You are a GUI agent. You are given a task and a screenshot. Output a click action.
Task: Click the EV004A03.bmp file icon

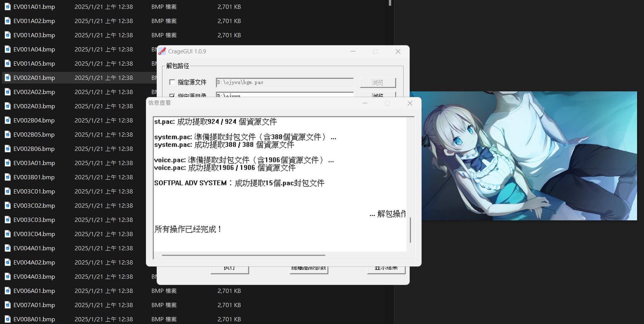click(x=7, y=277)
